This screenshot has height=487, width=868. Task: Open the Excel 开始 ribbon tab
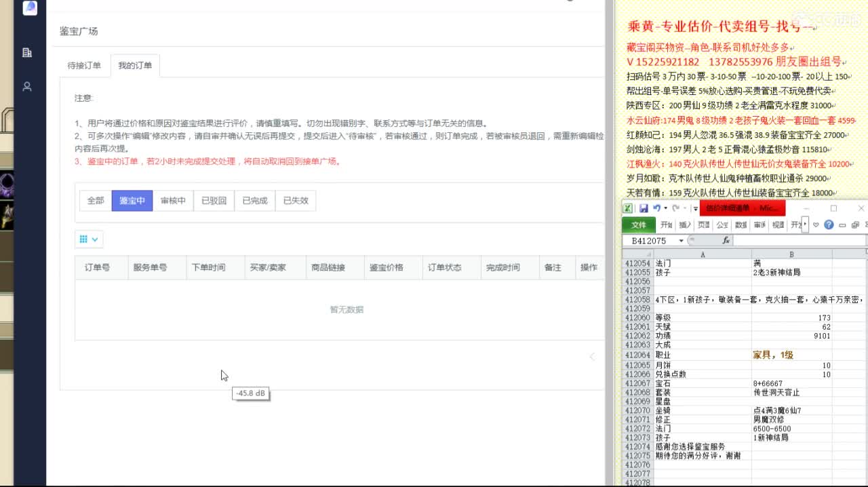[x=667, y=225]
